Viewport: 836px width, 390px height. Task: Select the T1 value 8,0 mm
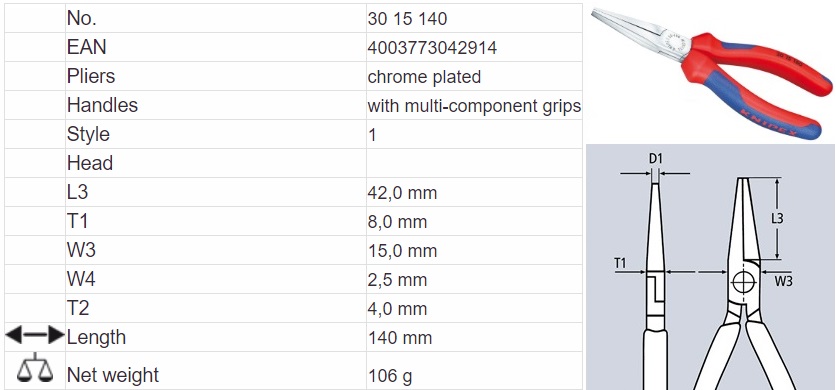click(397, 221)
